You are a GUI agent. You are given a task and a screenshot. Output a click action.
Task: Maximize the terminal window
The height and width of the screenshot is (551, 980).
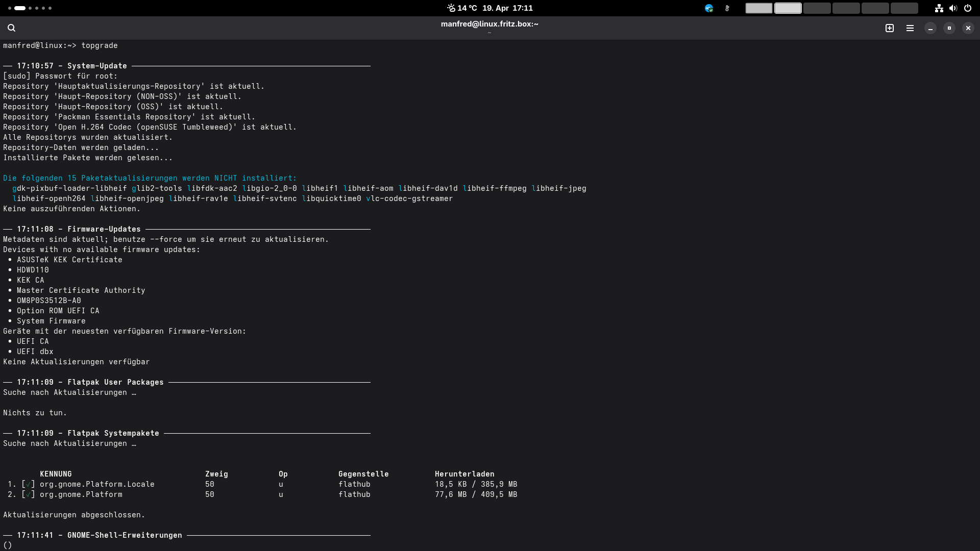tap(949, 28)
